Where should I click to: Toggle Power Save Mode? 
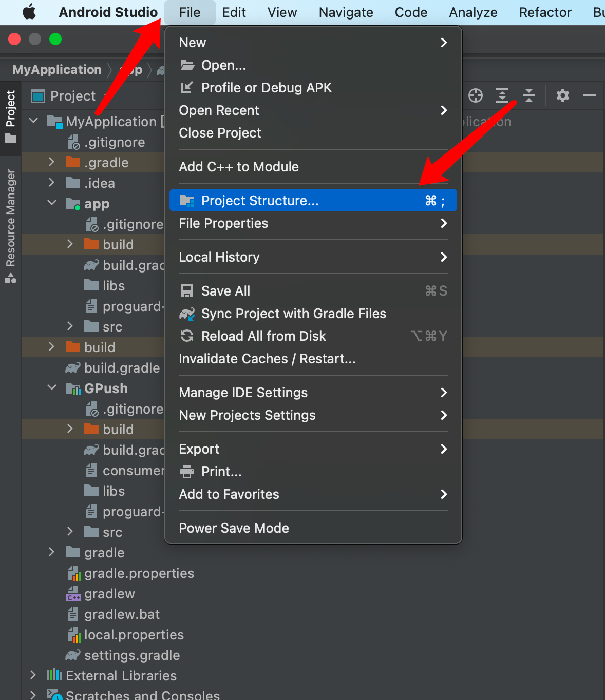coord(234,528)
